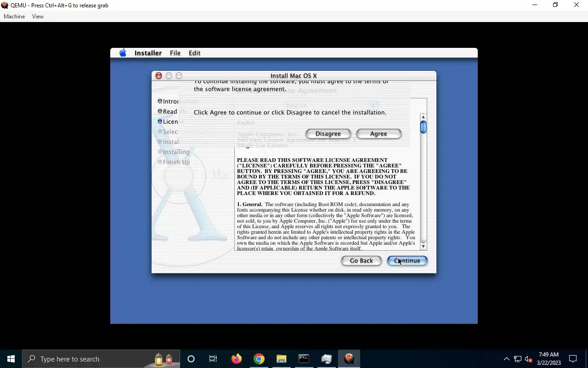
Task: Click the license scrollbar up arrow
Action: (x=423, y=117)
